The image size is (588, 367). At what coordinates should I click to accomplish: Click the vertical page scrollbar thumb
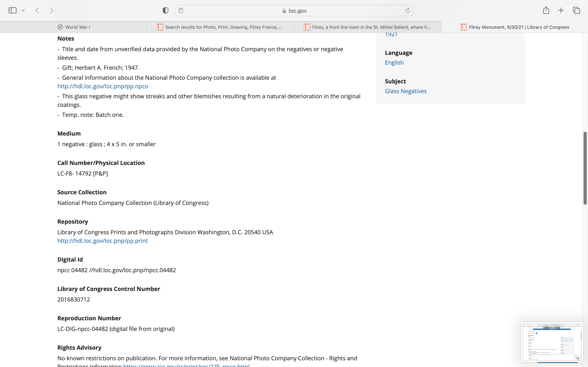point(585,168)
